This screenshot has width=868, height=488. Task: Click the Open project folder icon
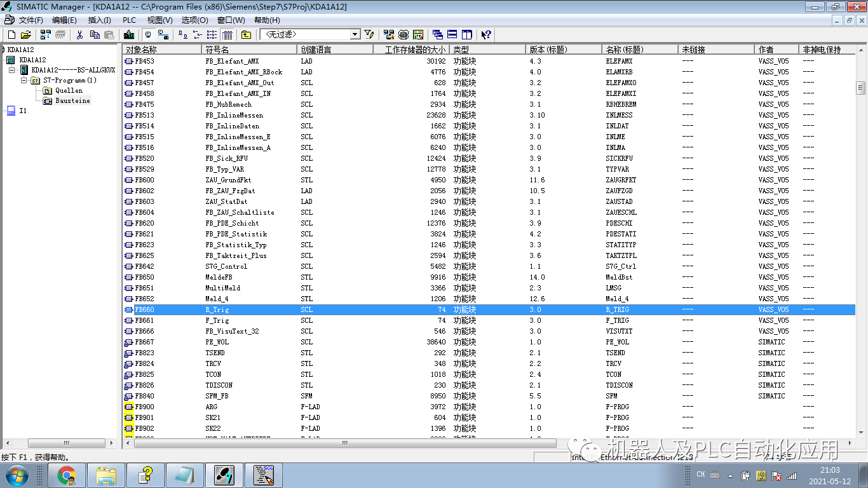(x=25, y=34)
